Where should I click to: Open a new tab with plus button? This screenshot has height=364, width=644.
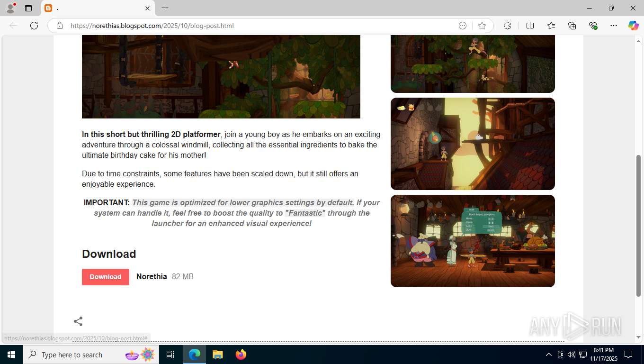[x=165, y=8]
